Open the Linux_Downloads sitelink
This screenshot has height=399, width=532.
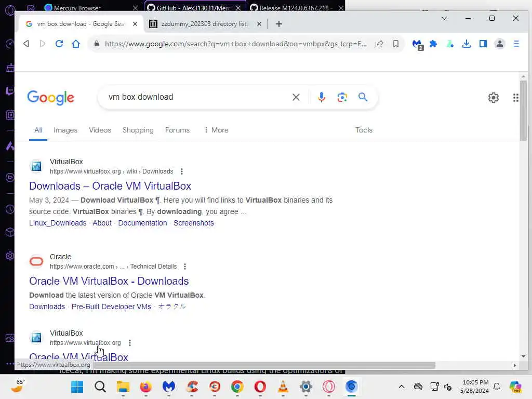click(58, 223)
